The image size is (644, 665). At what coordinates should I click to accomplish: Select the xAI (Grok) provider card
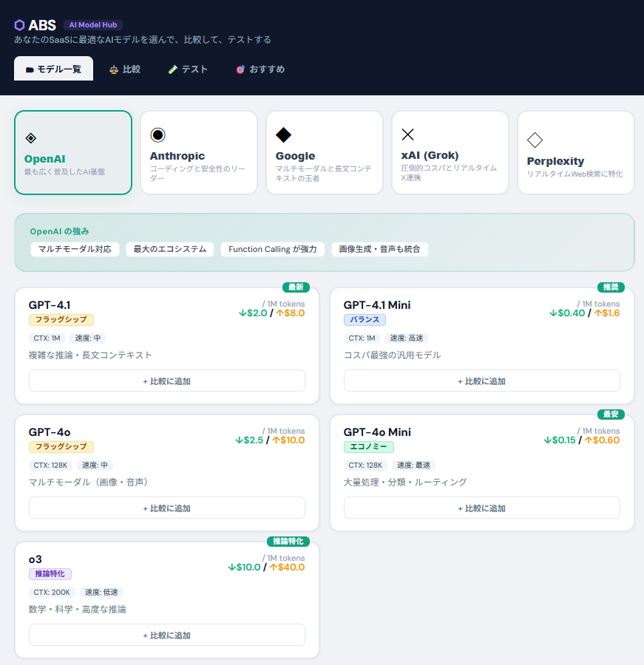click(x=450, y=153)
